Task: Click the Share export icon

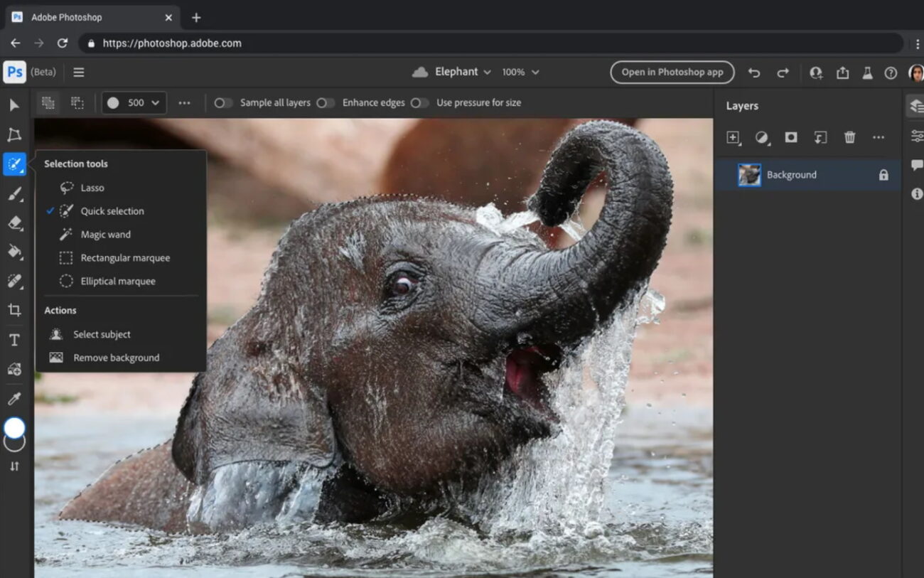Action: coord(843,73)
